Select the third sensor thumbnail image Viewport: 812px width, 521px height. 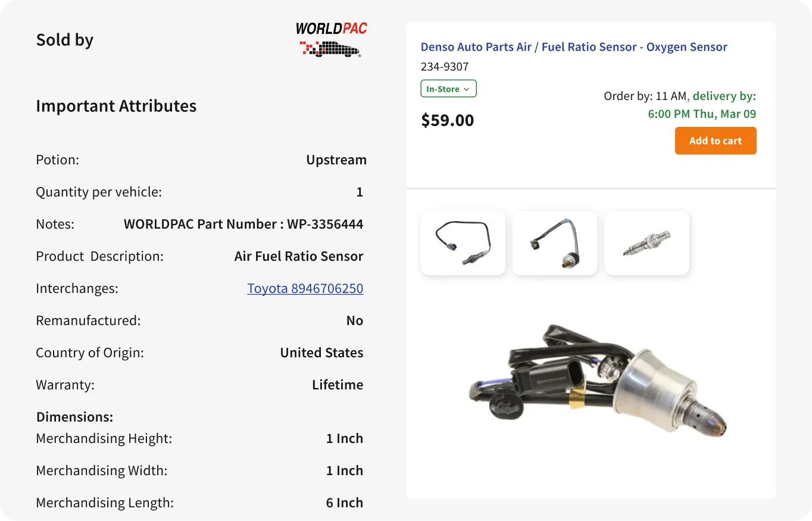(x=647, y=243)
